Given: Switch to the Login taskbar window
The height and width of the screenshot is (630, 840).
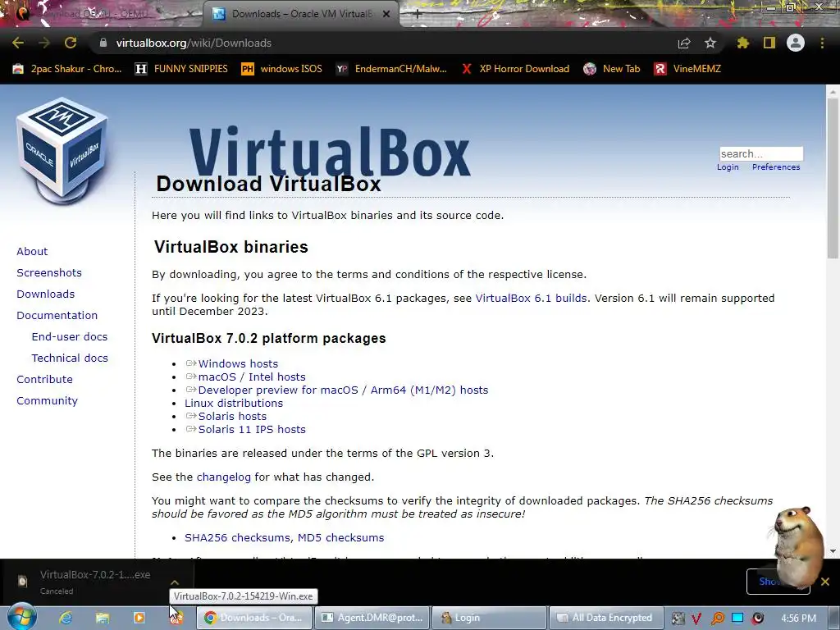Looking at the screenshot, I should pyautogui.click(x=489, y=618).
